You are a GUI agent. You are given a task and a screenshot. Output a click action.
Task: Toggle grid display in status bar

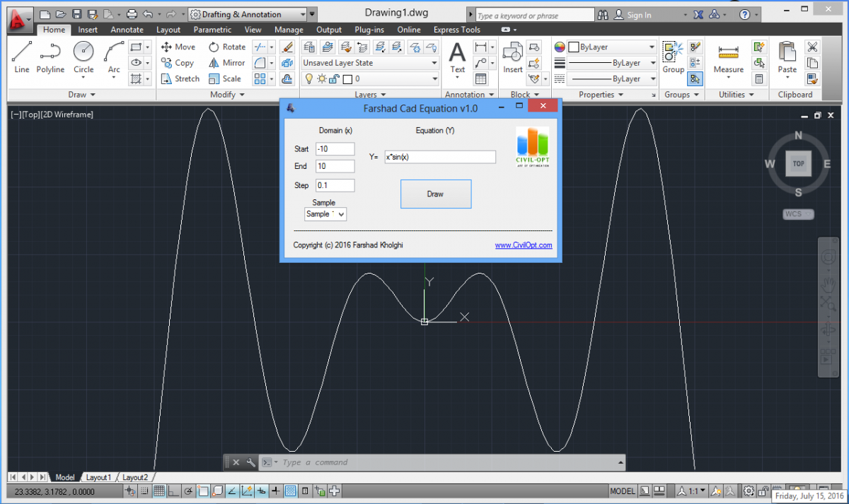tap(159, 491)
